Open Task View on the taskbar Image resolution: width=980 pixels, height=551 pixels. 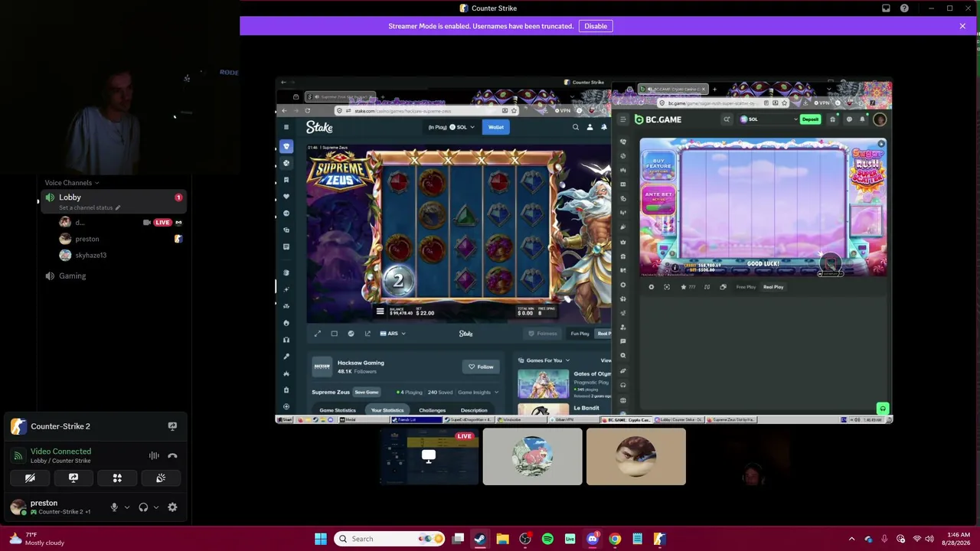458,539
